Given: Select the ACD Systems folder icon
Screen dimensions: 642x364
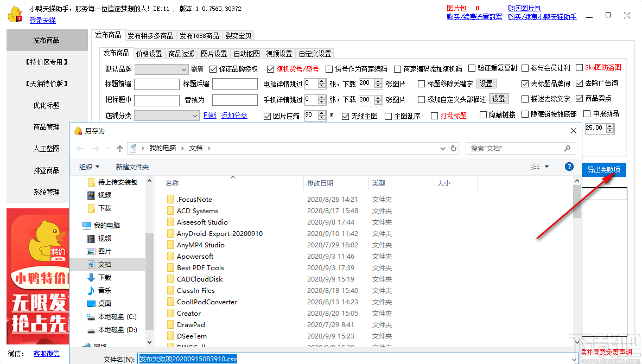Looking at the screenshot, I should [x=171, y=211].
